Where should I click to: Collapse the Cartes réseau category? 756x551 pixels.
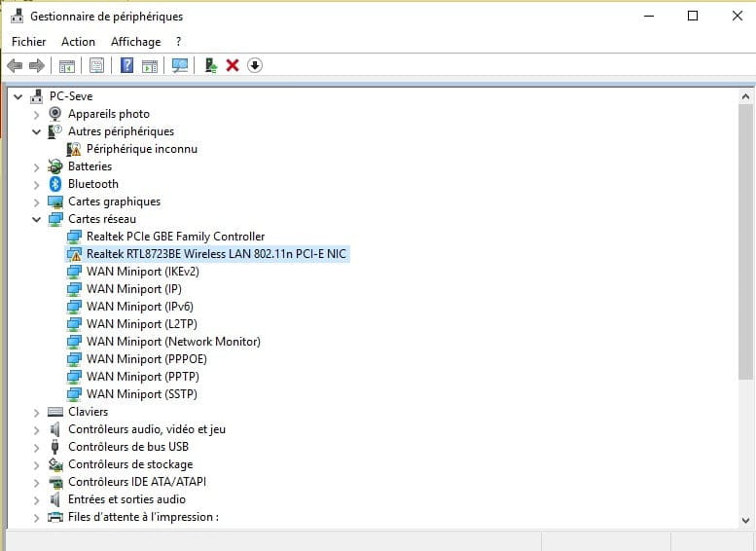pyautogui.click(x=37, y=219)
